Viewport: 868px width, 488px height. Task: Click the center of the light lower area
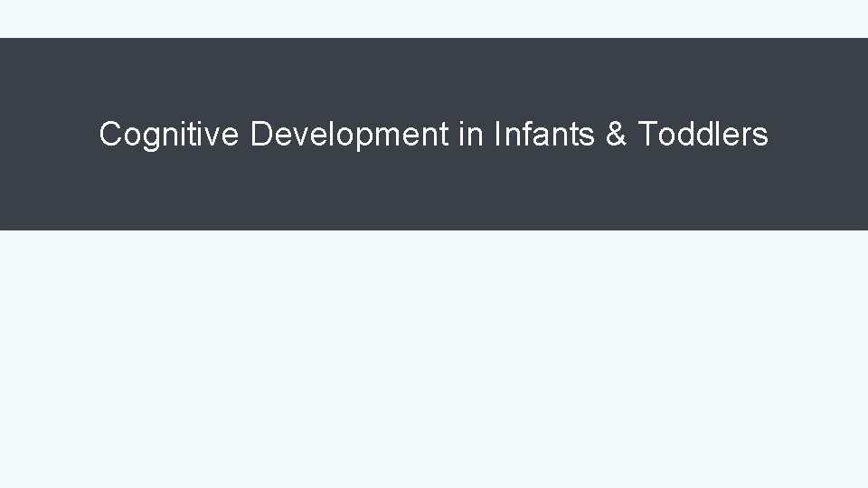pyautogui.click(x=434, y=359)
